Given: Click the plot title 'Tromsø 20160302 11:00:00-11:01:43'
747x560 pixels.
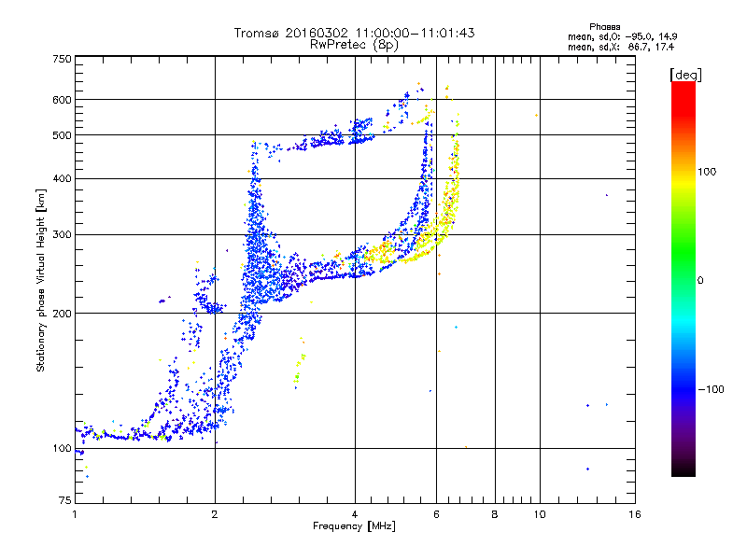Looking at the screenshot, I should click(x=354, y=33).
